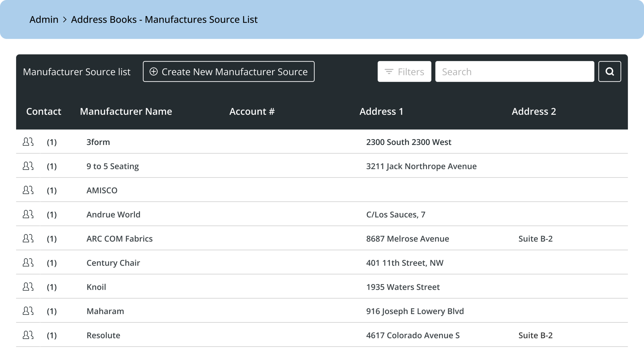The width and height of the screenshot is (644, 357).
Task: Open contacts icon for 9 to 5 Seating
Action: 28,166
